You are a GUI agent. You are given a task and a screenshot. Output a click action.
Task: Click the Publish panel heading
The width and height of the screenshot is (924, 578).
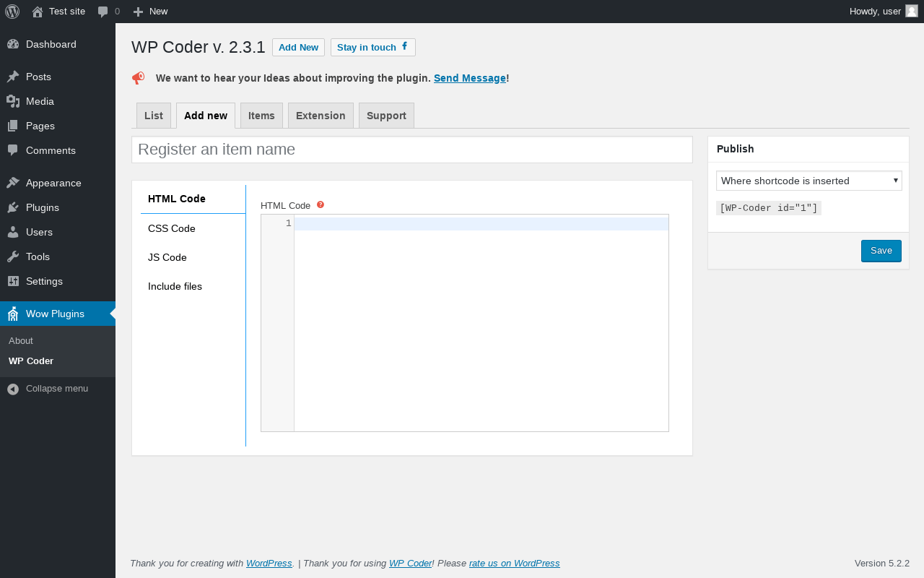[x=736, y=149]
